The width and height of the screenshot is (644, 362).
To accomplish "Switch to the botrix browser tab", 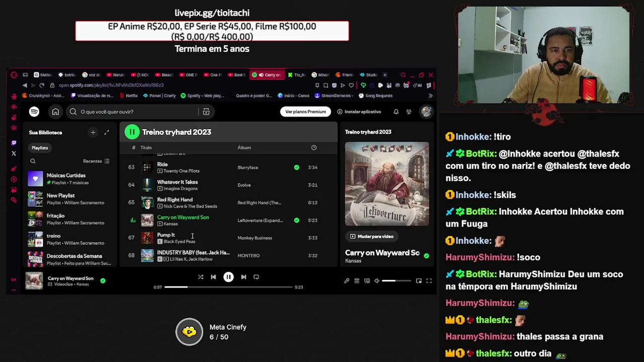I will (x=67, y=75).
